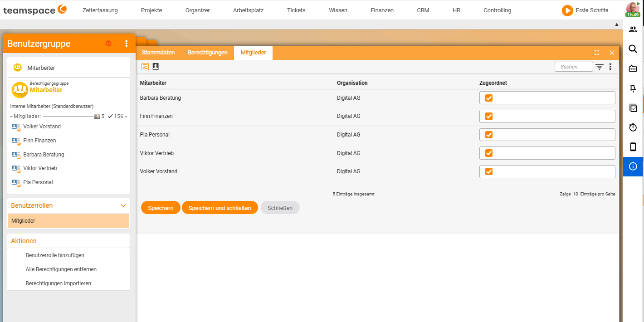Viewport: 644px width, 322px height.
Task: Sort by the Zugeordnet column header
Action: coord(493,83)
